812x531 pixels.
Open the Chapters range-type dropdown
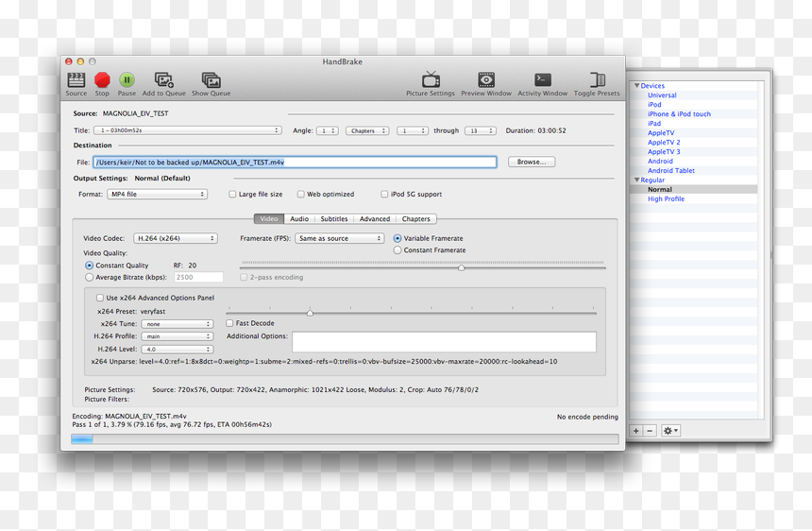pyautogui.click(x=367, y=130)
